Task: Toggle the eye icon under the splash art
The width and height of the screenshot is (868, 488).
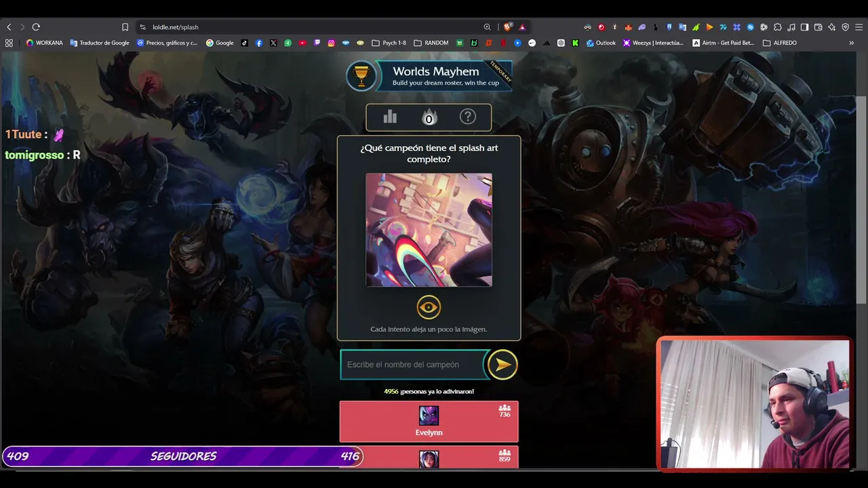Action: [x=429, y=308]
